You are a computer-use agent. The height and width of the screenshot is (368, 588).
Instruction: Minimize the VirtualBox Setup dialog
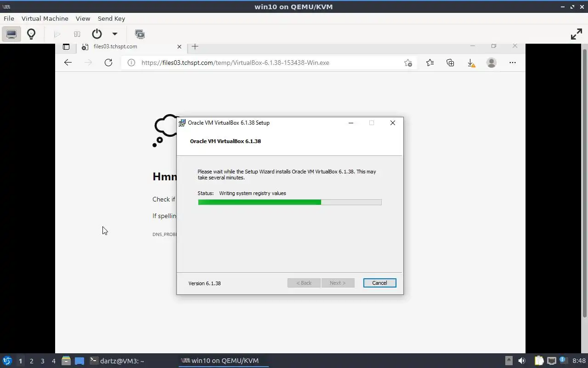tap(351, 123)
